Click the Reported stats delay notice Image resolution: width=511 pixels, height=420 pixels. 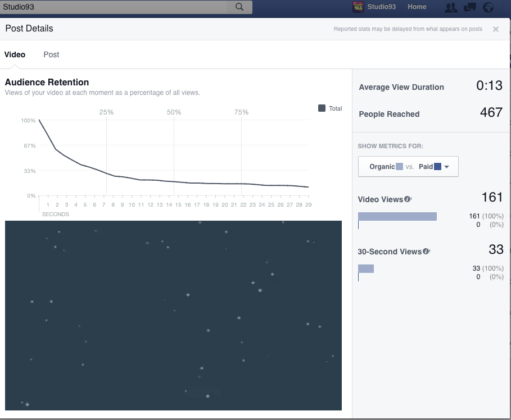(x=408, y=29)
